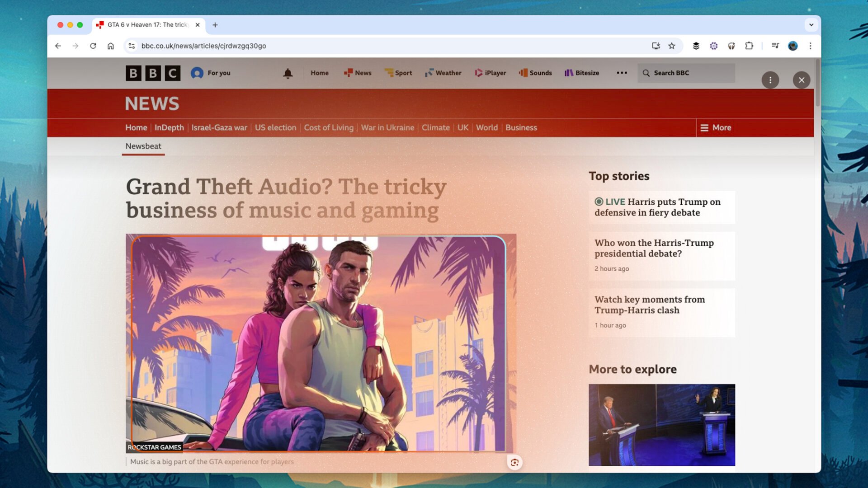Click the bookmark/star icon in browser toolbar
Image resolution: width=868 pixels, height=488 pixels.
[x=672, y=46]
